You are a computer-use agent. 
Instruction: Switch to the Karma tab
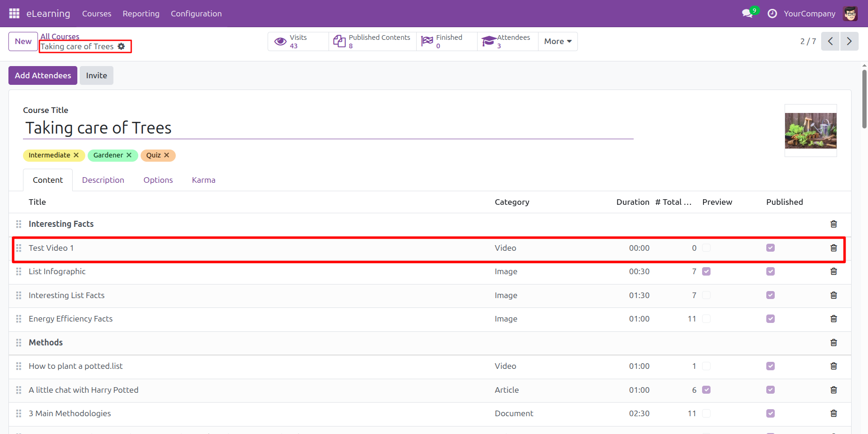tap(203, 180)
